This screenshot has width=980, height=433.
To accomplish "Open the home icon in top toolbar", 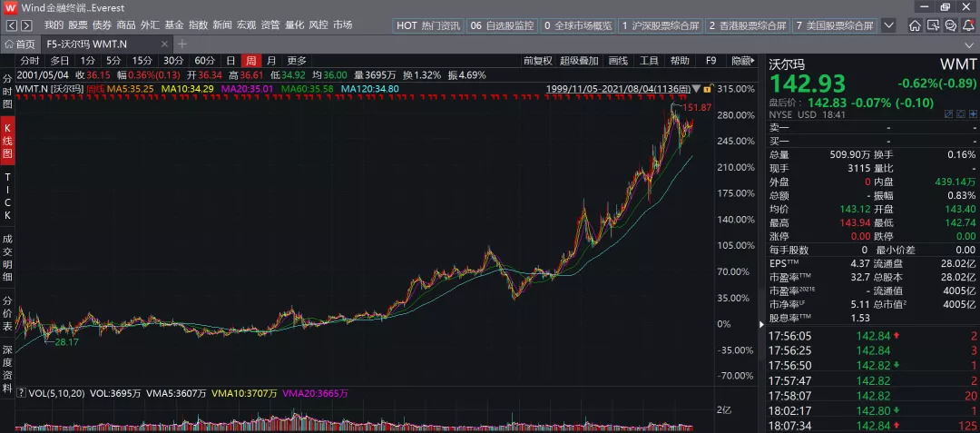I will coord(915,25).
